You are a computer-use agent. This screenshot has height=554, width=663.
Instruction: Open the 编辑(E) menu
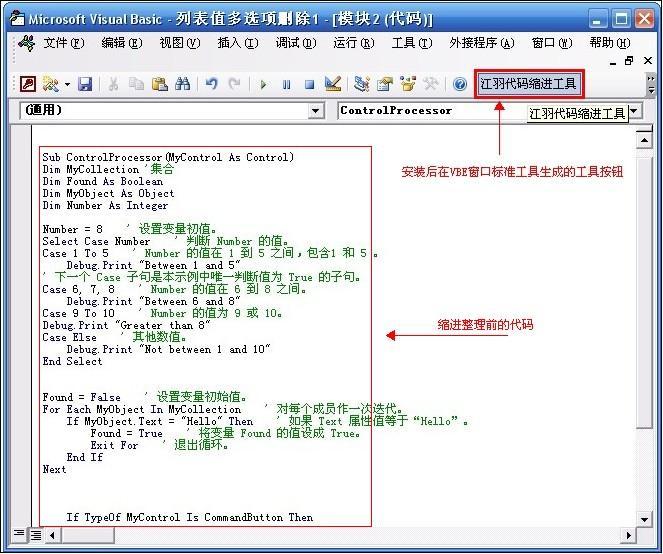click(122, 43)
